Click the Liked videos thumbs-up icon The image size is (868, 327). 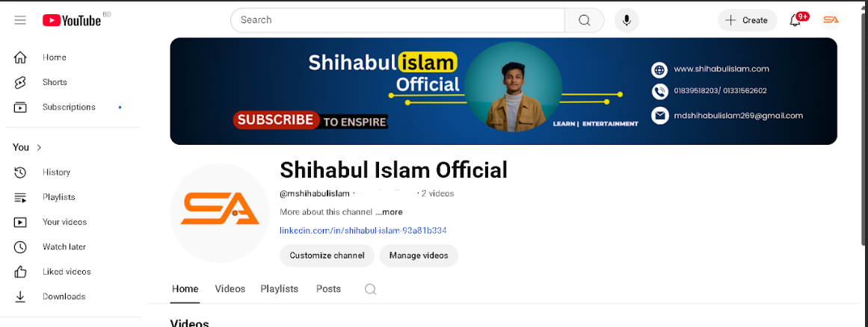click(x=20, y=272)
